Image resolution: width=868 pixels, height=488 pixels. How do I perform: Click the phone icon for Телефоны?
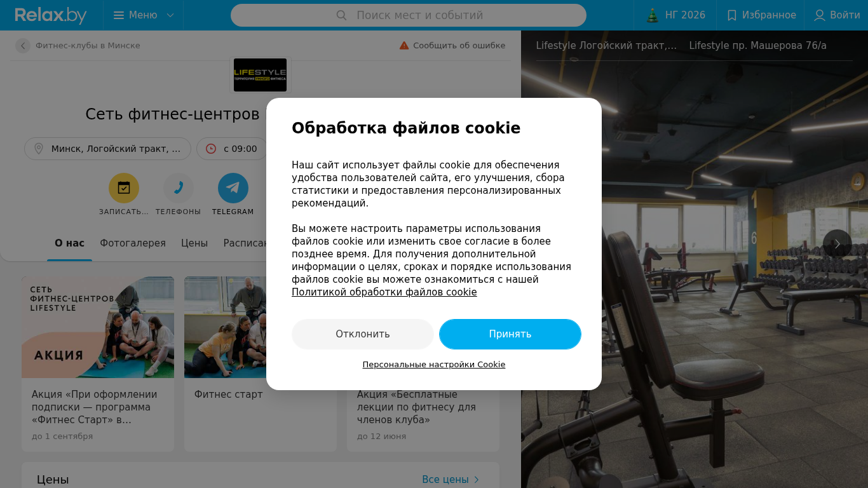click(x=179, y=188)
